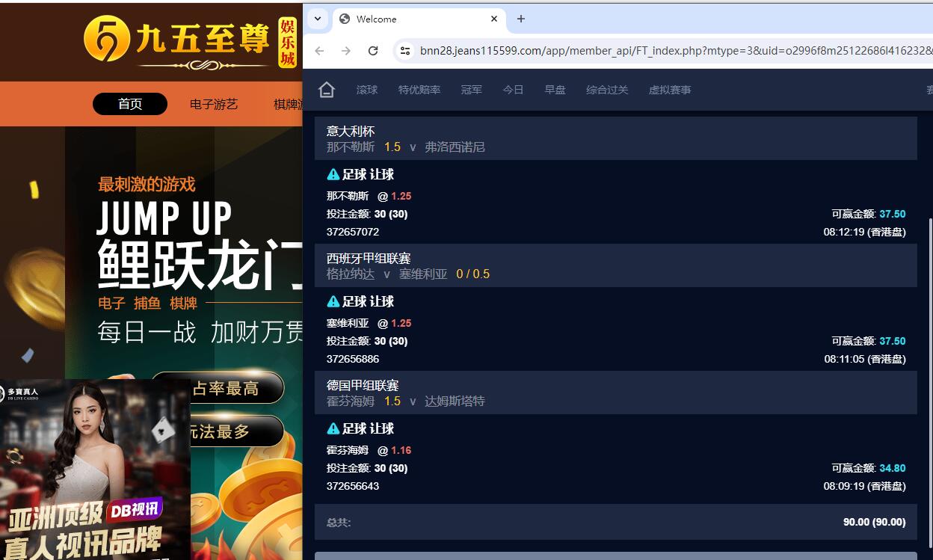This screenshot has width=933, height=560.
Task: Click the warning icon on 那不勒斯 bet
Action: click(333, 174)
